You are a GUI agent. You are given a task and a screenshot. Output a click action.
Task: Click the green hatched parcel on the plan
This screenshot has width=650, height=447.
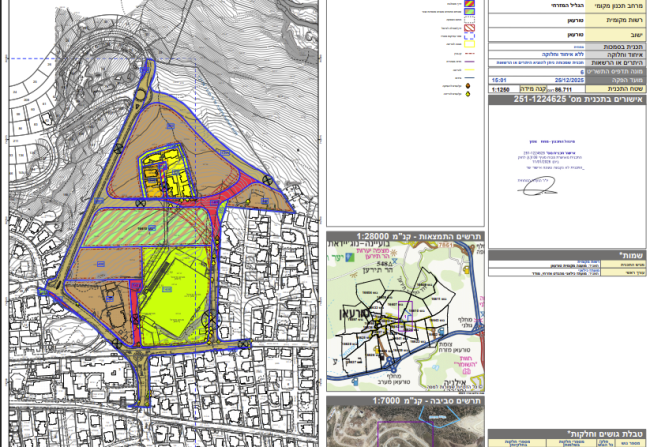click(150, 226)
